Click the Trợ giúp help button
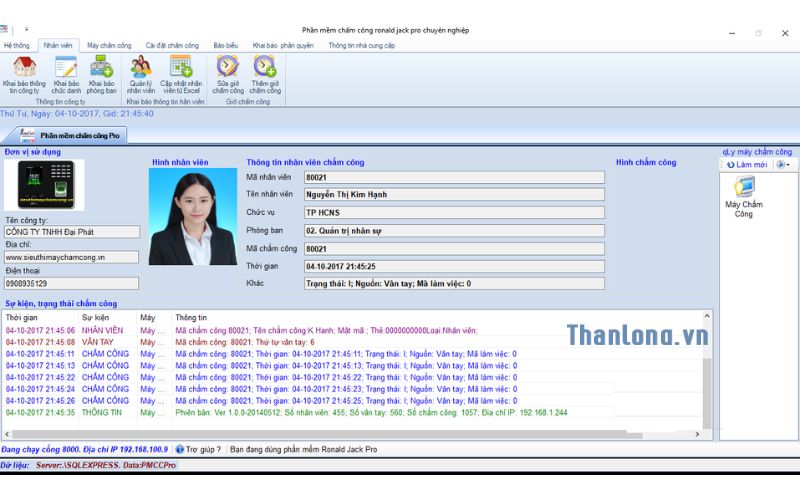Screen dimensions: 800x500 (x=198, y=450)
